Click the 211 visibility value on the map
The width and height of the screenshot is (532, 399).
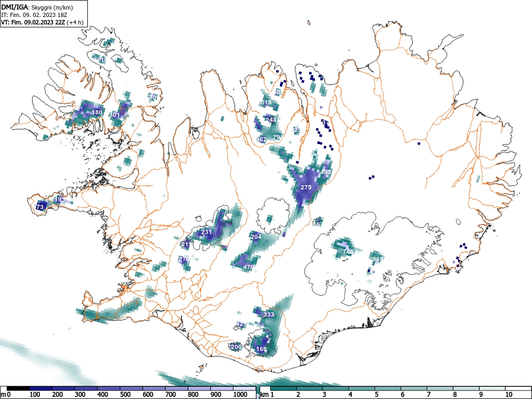point(186,244)
